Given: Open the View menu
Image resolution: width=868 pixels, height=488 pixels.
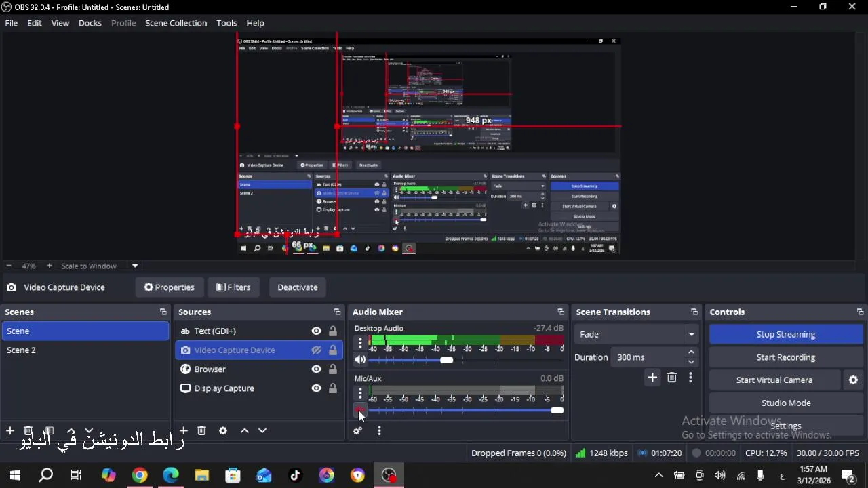Looking at the screenshot, I should click(x=60, y=23).
